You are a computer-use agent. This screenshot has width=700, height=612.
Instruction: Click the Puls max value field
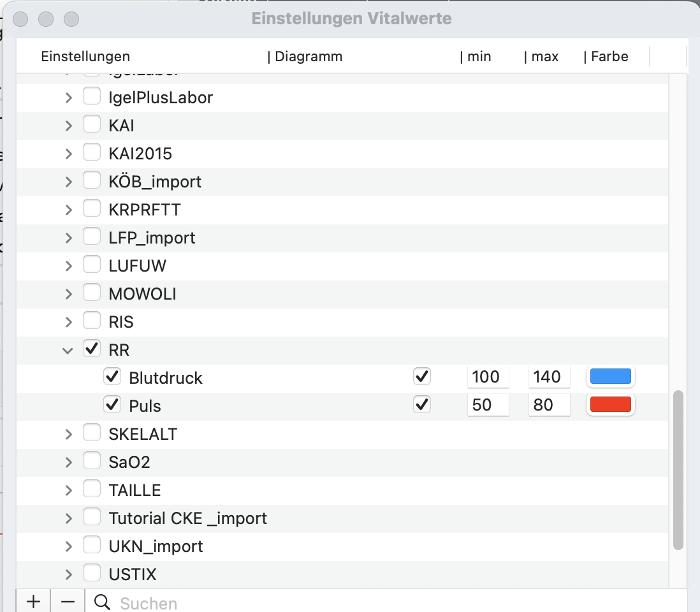tap(549, 405)
